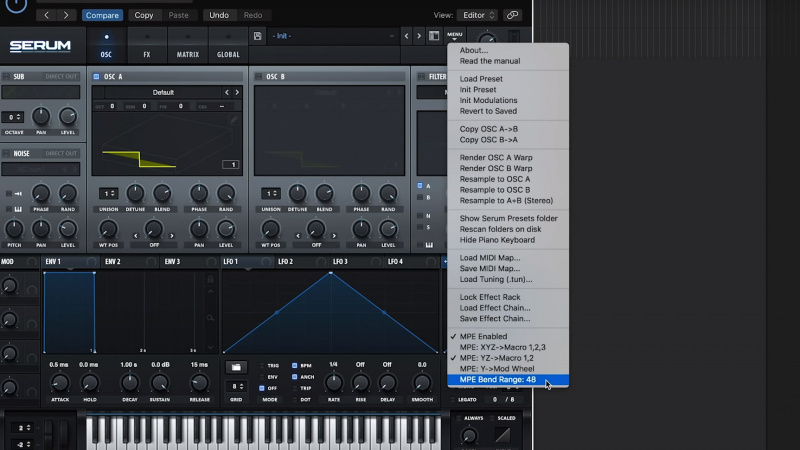Screen dimensions: 800x450
Task: Click OSC A warp next arrow
Action: click(x=172, y=236)
